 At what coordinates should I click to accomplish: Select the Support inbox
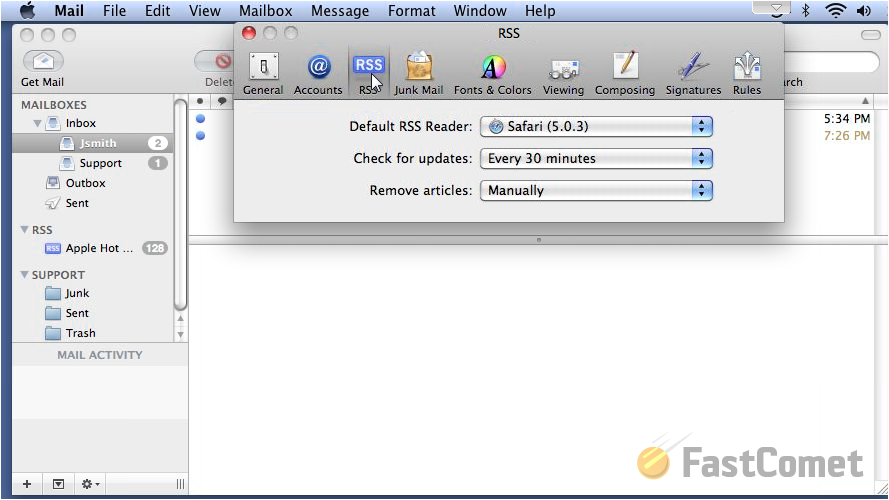click(x=93, y=163)
